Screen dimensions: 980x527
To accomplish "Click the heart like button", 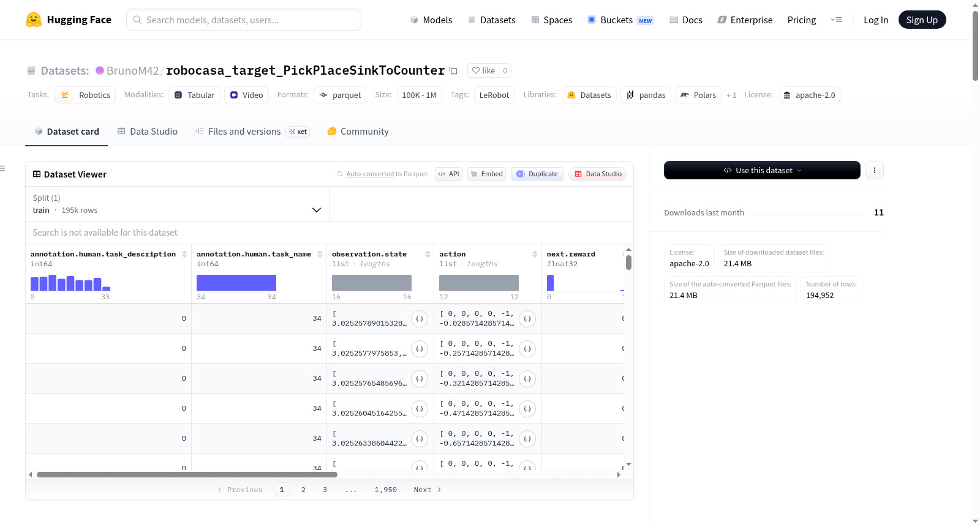I will point(483,70).
